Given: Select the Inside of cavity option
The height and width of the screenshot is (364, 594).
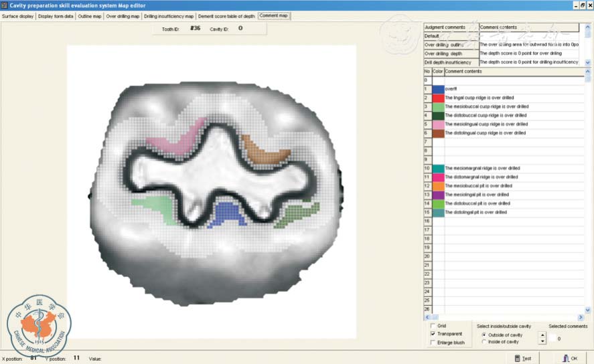Looking at the screenshot, I should tap(484, 342).
